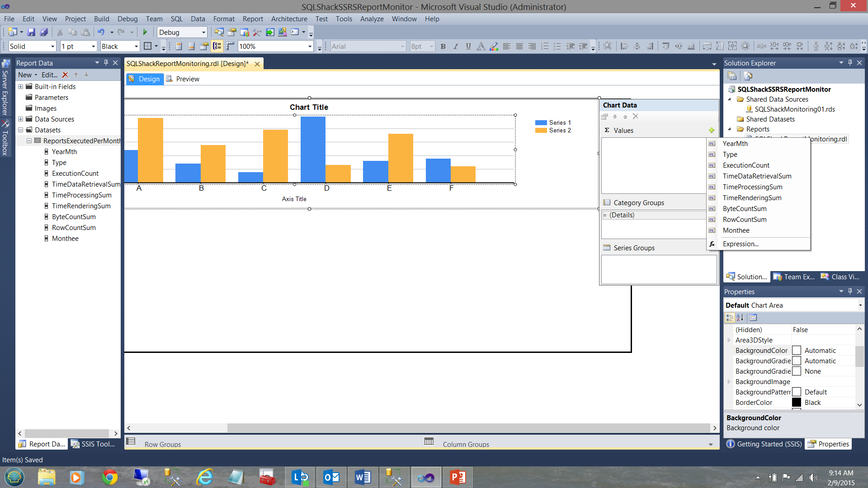Click the green Start Debugging arrow
Viewport: 868px width, 488px height.
[x=145, y=32]
